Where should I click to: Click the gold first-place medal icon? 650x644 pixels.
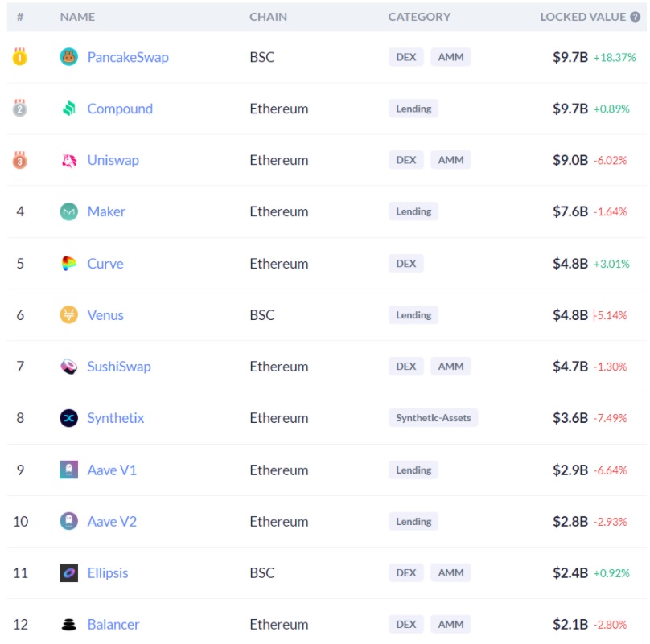tap(19, 56)
